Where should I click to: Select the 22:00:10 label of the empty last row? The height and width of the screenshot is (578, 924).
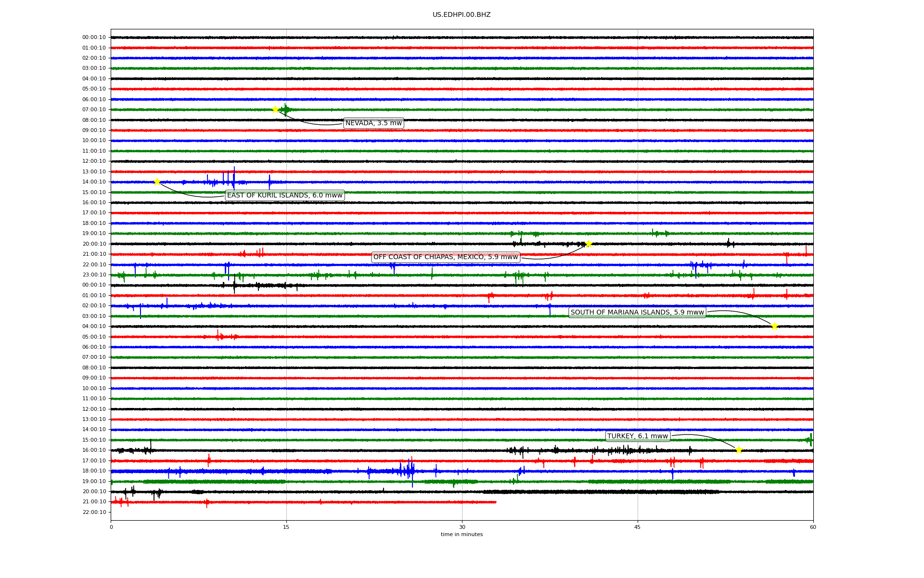pyautogui.click(x=94, y=512)
